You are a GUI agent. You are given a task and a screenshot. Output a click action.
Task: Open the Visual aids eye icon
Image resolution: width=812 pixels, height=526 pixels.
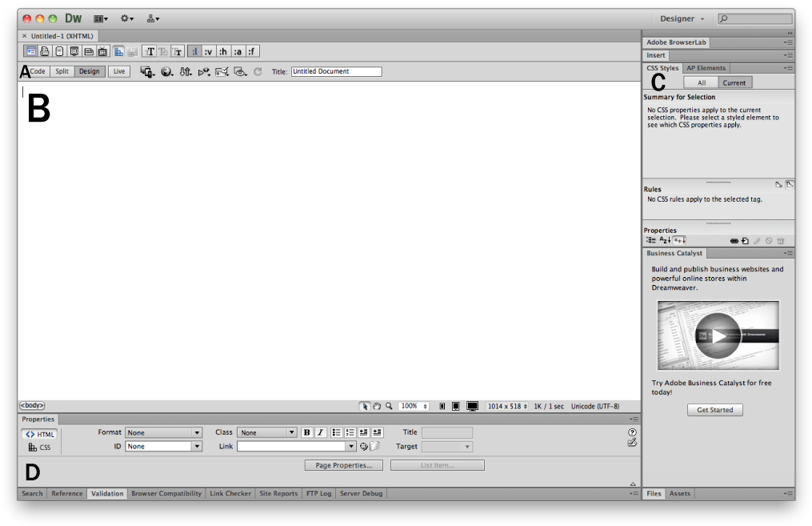[x=240, y=71]
